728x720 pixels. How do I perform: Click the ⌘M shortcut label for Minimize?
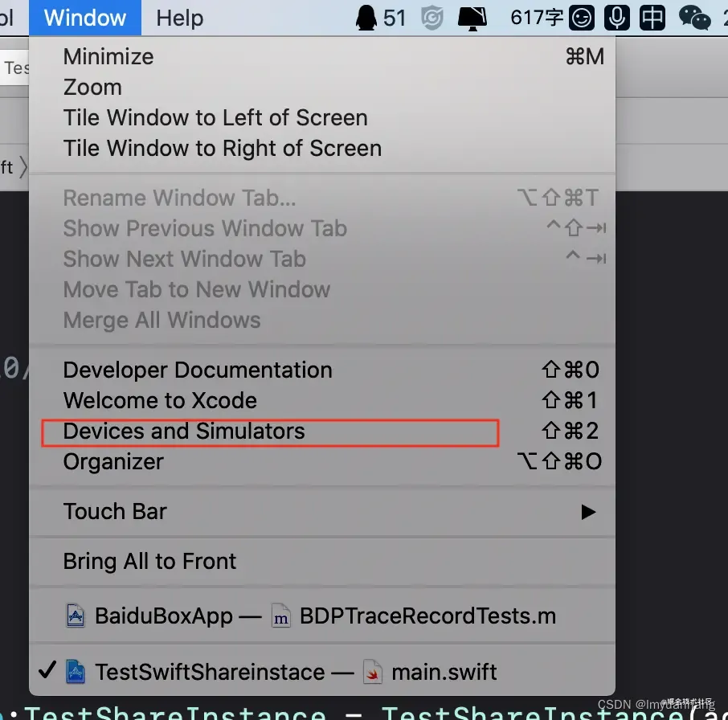point(585,56)
